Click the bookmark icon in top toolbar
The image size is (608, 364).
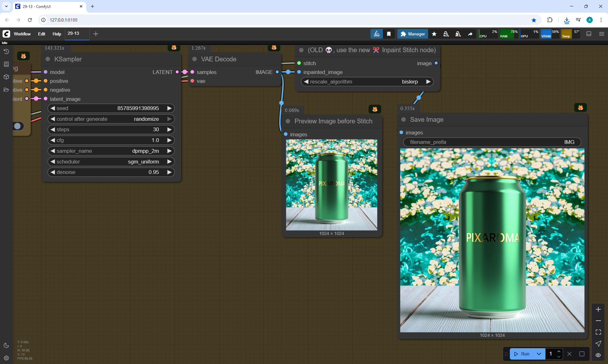(389, 34)
